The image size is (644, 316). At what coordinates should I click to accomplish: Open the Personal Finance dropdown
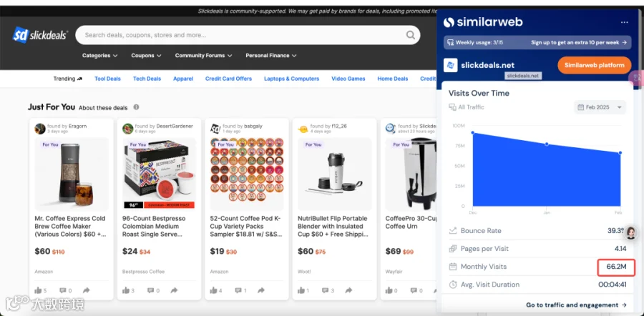pos(271,55)
